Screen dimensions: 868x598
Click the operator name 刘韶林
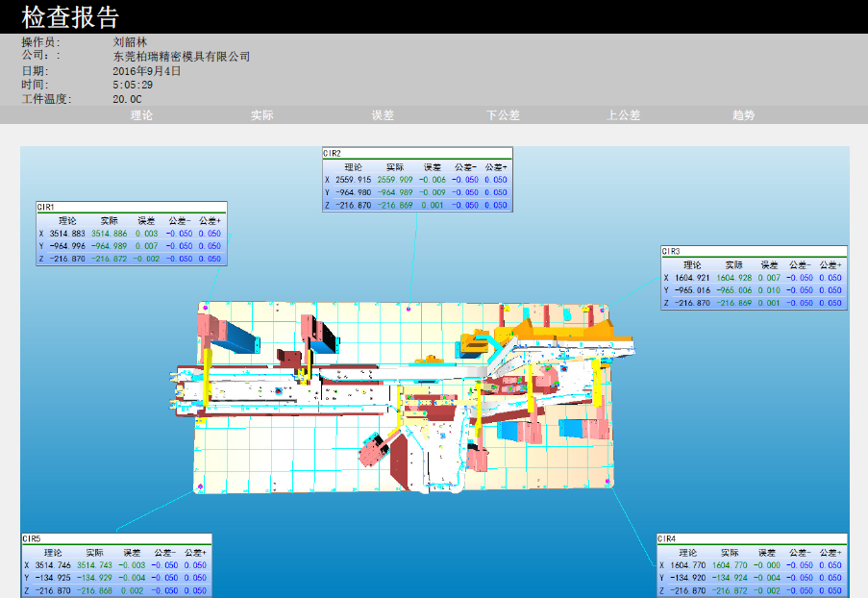click(130, 42)
